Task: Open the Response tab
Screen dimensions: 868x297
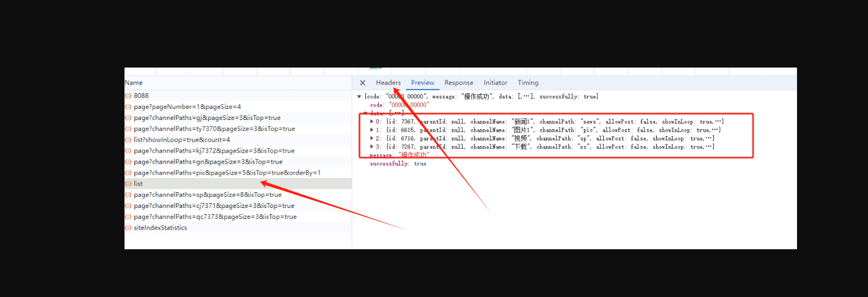Action: pos(459,83)
